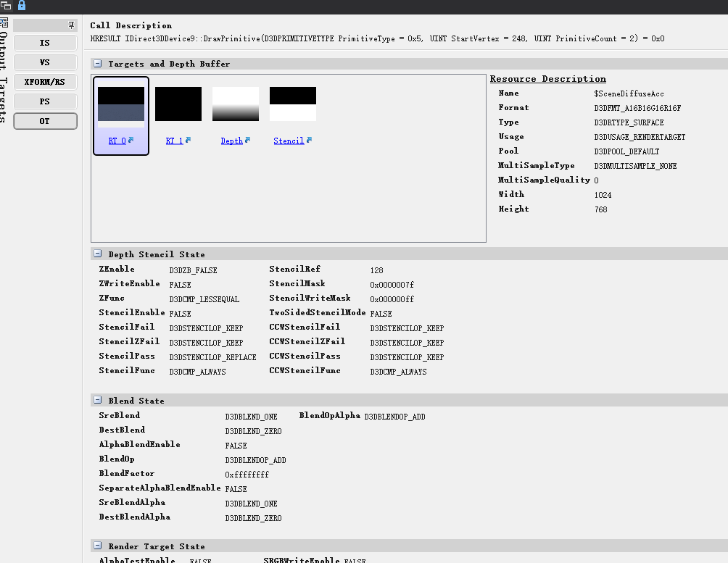Click the StencilRef value 128
The width and height of the screenshot is (728, 563).
376,270
